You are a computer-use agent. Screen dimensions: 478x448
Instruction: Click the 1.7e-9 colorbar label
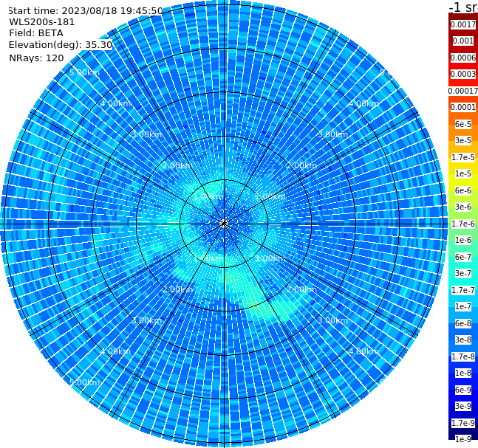(x=463, y=423)
